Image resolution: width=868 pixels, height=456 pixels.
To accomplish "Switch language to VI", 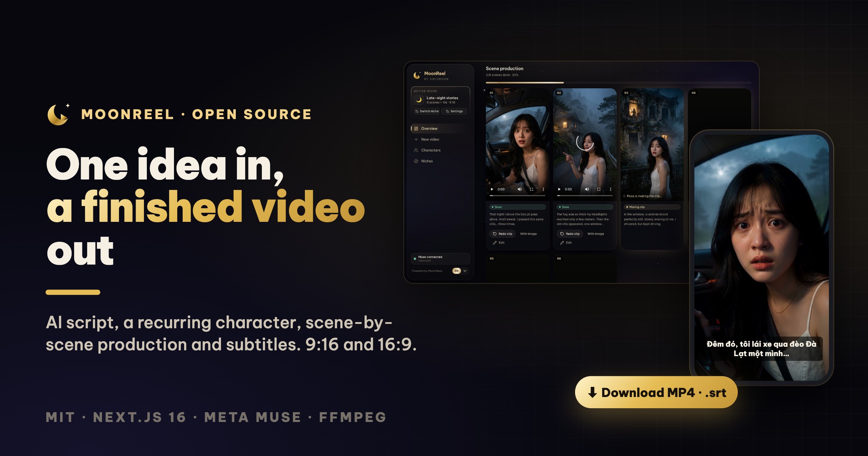I will 465,271.
